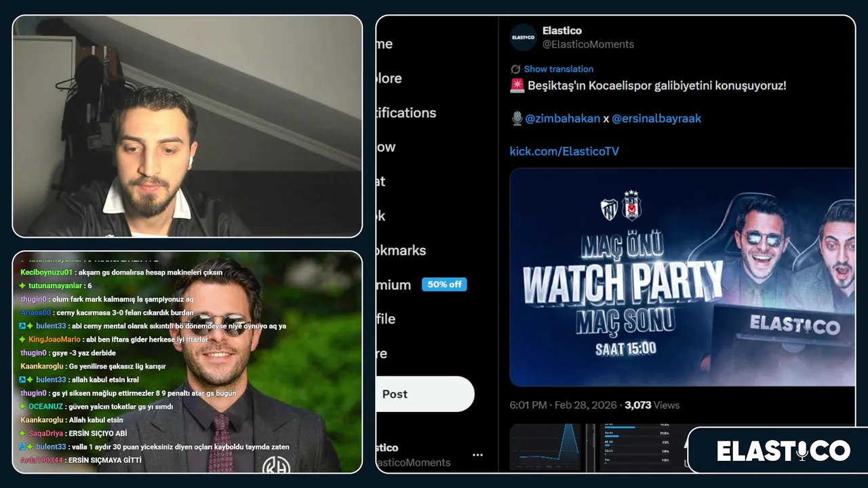Screen dimensions: 868x488
Task: Click the 50% off Premium badge
Action: point(444,285)
